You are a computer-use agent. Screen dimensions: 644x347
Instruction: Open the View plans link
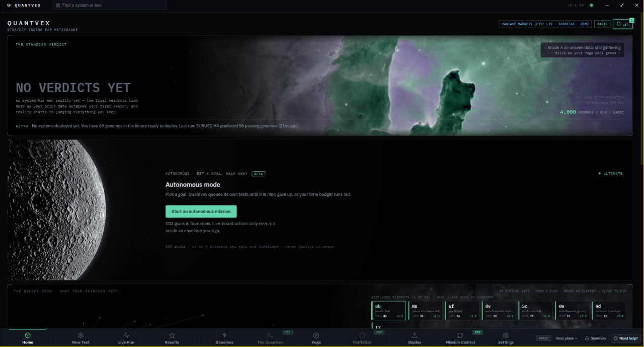(567, 338)
